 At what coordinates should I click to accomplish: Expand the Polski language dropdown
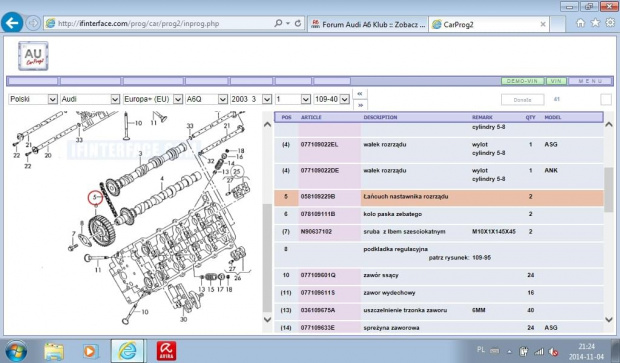[x=33, y=99]
